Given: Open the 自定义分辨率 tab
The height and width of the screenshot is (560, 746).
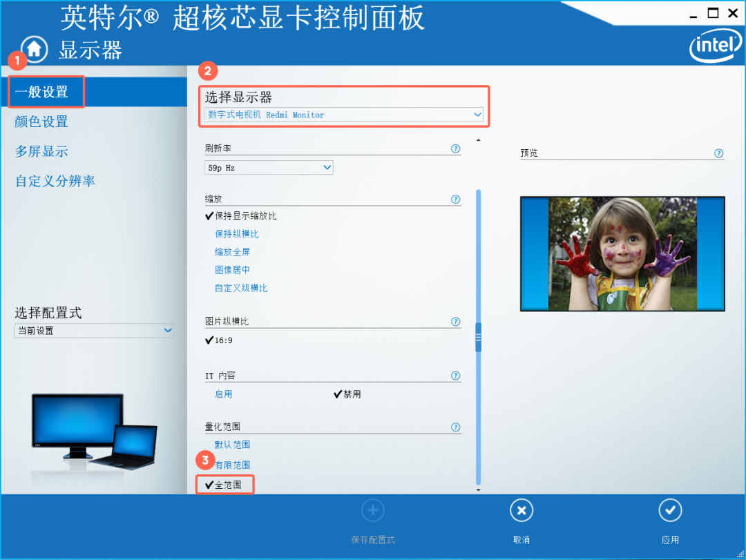Looking at the screenshot, I should 55,181.
